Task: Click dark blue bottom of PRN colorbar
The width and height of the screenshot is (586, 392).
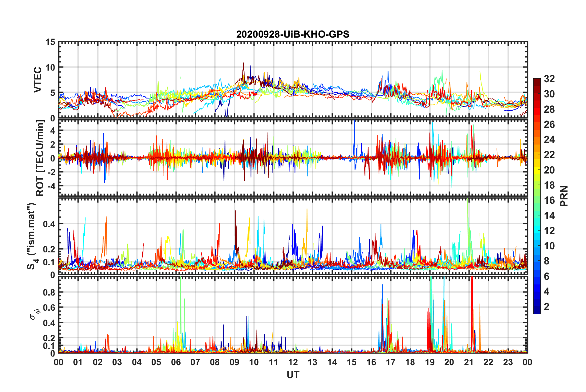Action: [x=537, y=311]
